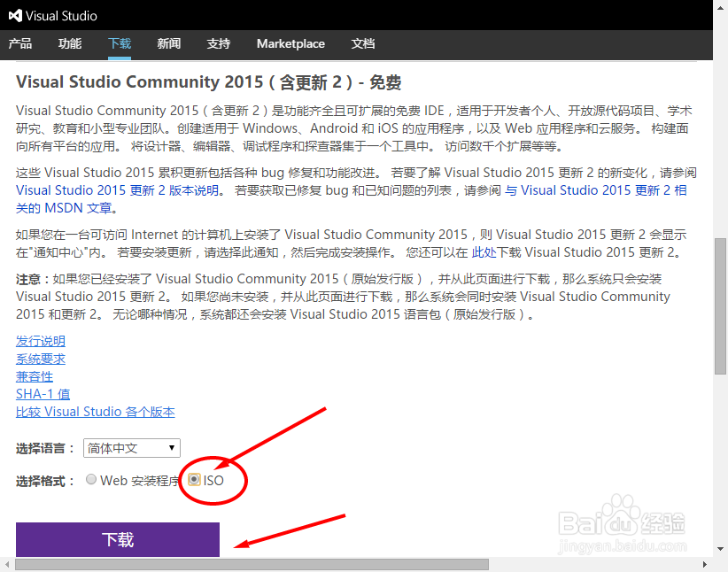This screenshot has height=572, width=728.
Task: Open the 新闻 section
Action: [x=168, y=43]
